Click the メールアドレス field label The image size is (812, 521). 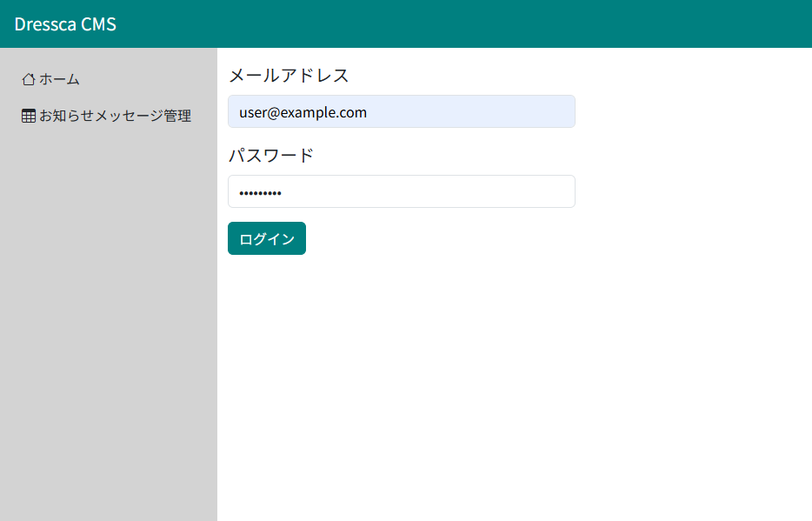tap(289, 76)
